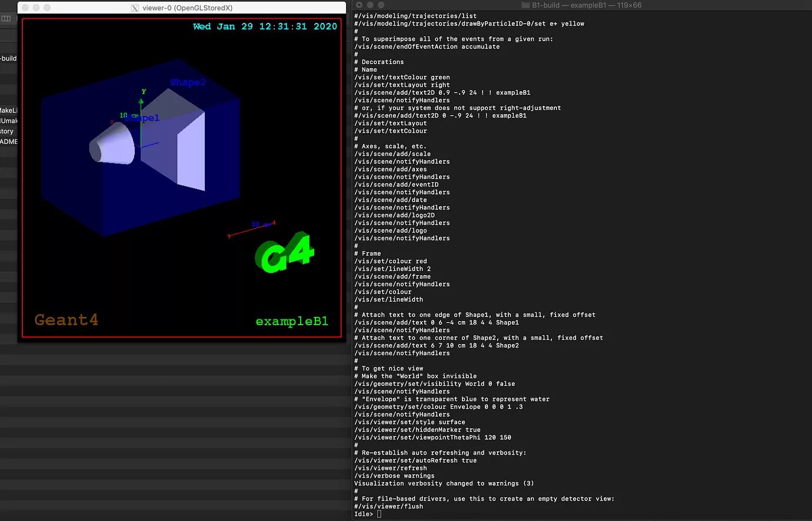812x521 pixels.
Task: Toggle the sidebar icon in the background window
Action: click(6, 19)
